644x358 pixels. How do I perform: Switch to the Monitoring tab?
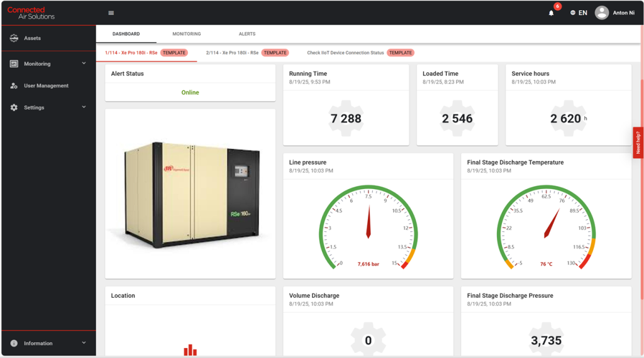[186, 34]
